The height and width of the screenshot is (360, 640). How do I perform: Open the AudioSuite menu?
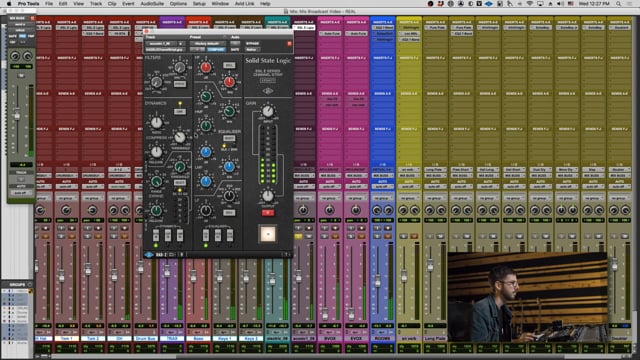[152, 4]
